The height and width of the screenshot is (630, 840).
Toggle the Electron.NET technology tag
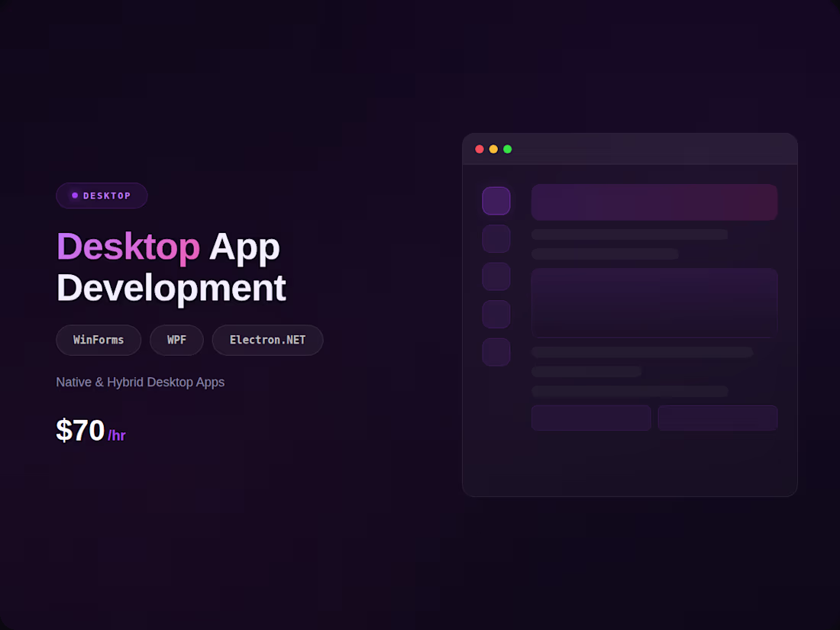tap(267, 340)
